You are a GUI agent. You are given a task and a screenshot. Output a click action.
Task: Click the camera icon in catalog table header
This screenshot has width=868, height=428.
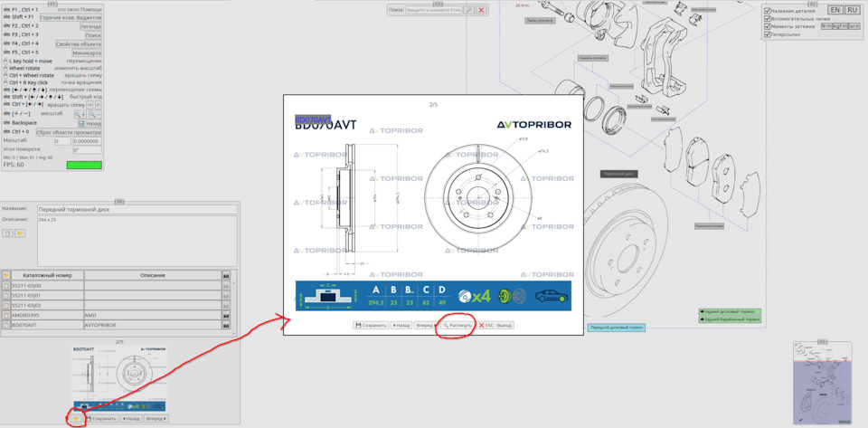pos(226,275)
